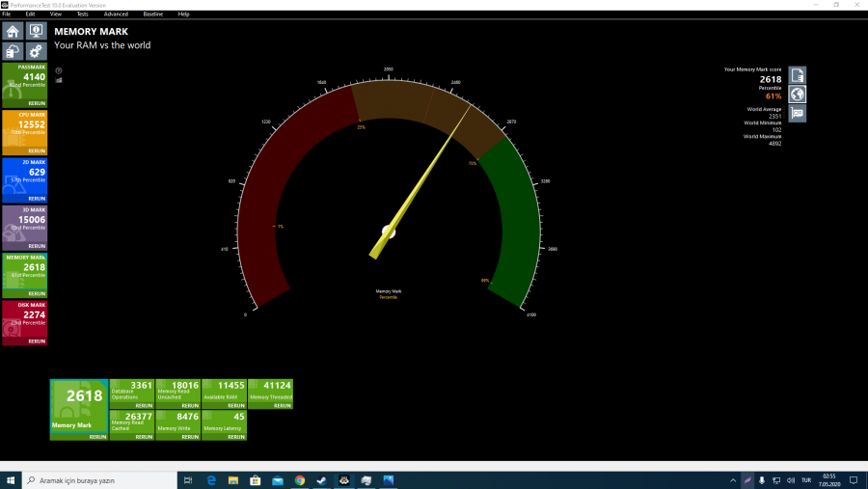Click the World Maximum 4892 value
The height and width of the screenshot is (489, 868).
pyautogui.click(x=774, y=144)
